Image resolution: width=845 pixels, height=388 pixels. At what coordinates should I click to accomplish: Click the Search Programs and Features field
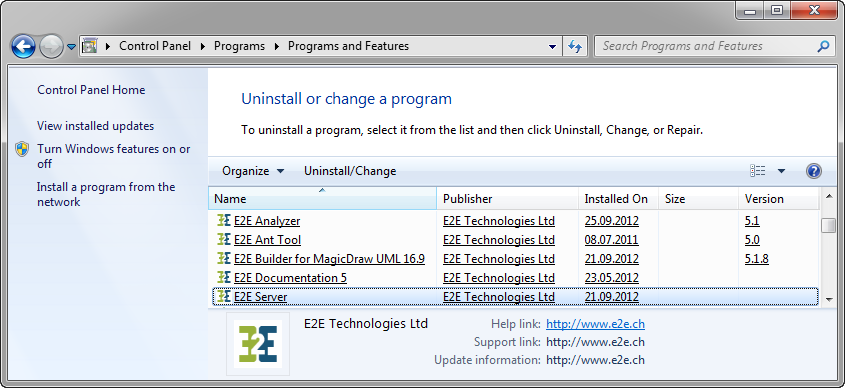coord(707,46)
